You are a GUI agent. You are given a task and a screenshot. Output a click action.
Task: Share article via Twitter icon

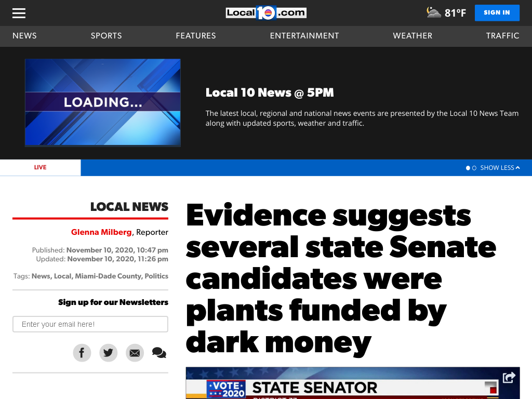click(108, 353)
